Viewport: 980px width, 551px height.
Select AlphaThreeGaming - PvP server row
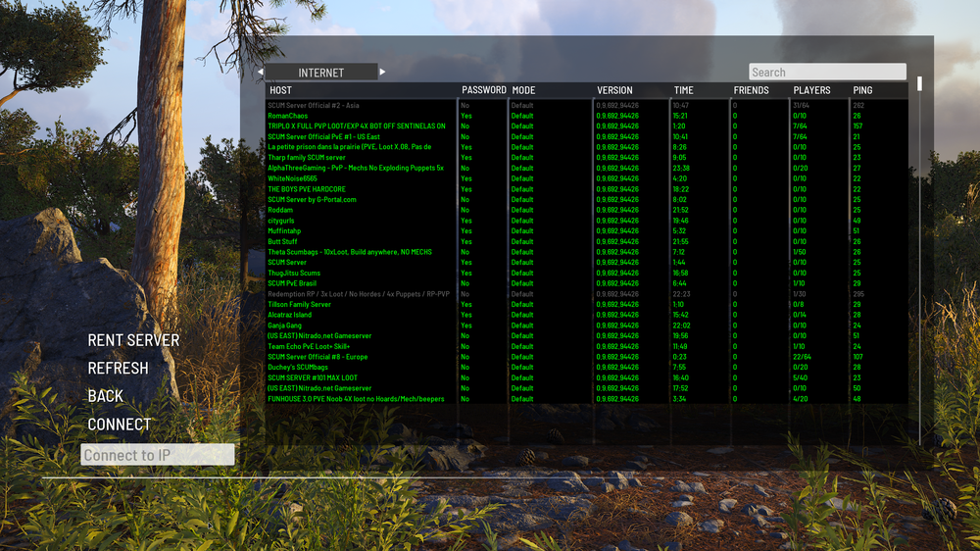pyautogui.click(x=586, y=169)
